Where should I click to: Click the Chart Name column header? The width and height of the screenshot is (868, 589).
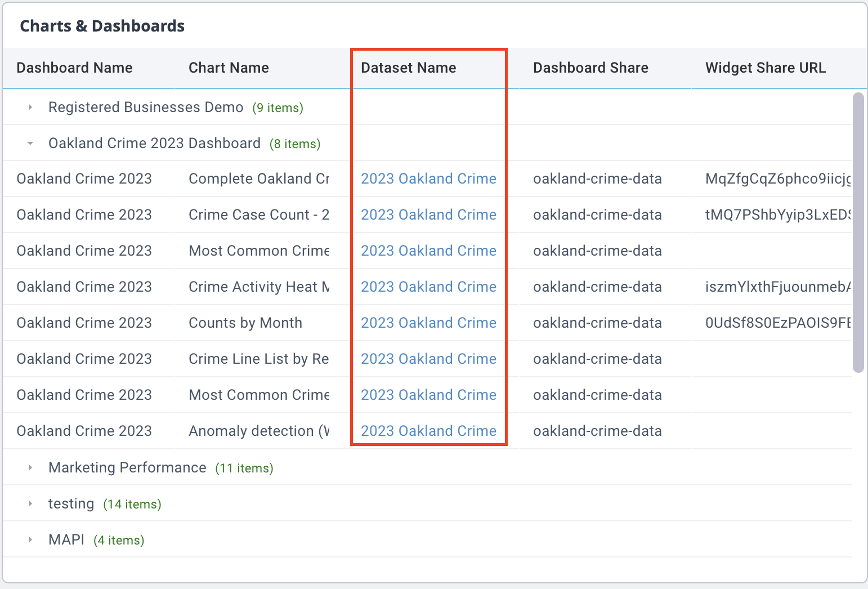point(229,68)
